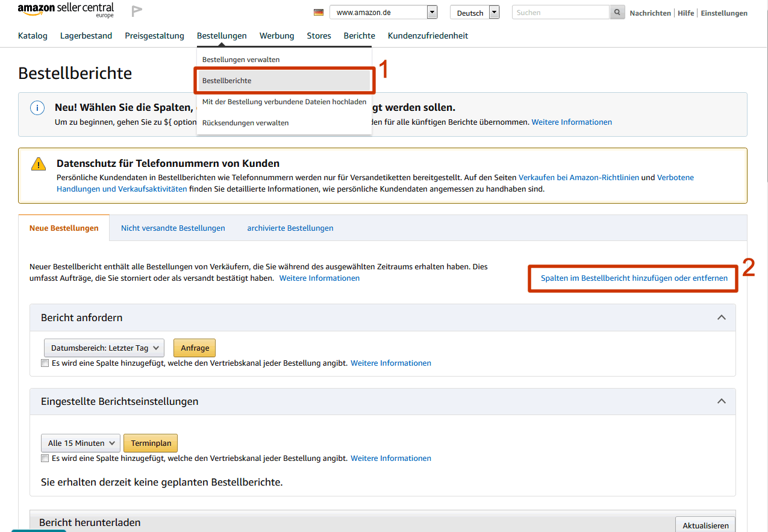Open the Bestellungen menu

(222, 36)
